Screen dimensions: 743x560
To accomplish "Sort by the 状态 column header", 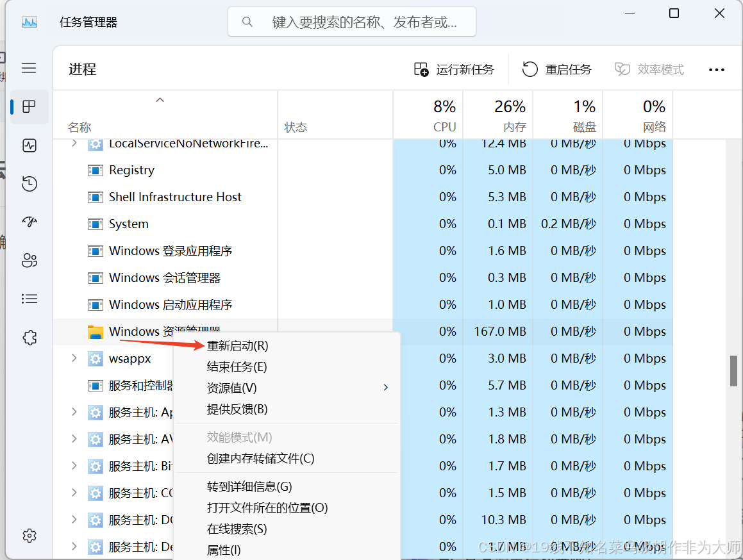I will tap(335, 115).
